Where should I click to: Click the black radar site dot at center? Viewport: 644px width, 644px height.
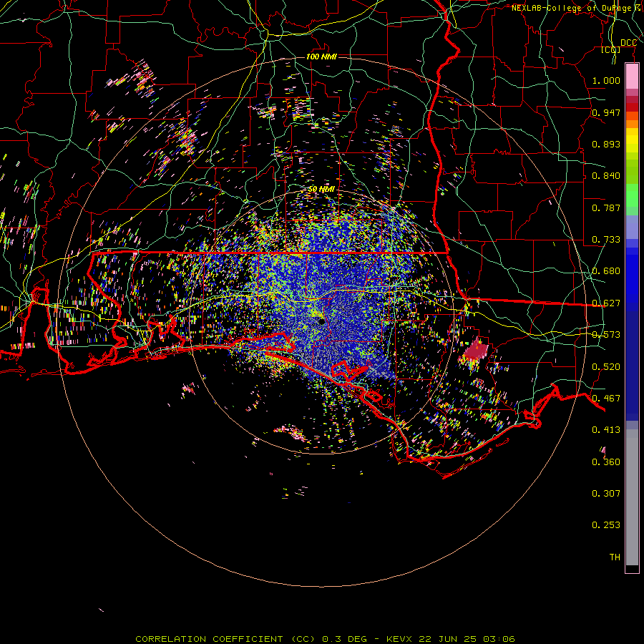click(321, 321)
